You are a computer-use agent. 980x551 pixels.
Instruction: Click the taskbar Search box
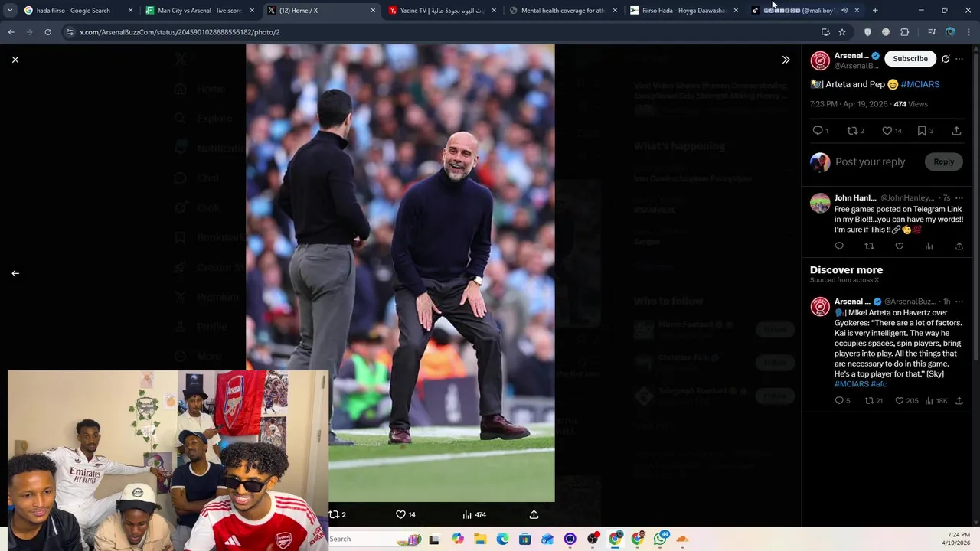point(375,539)
